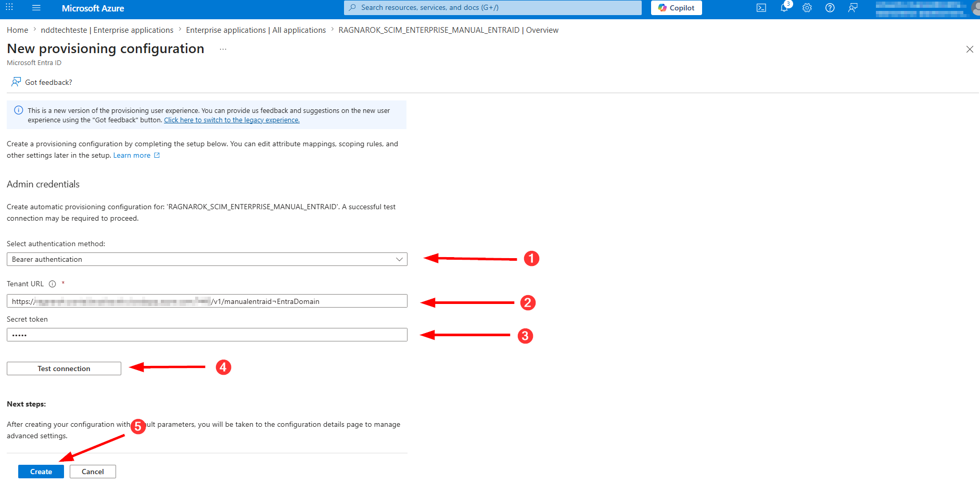Open the authentication method dropdown

click(207, 259)
